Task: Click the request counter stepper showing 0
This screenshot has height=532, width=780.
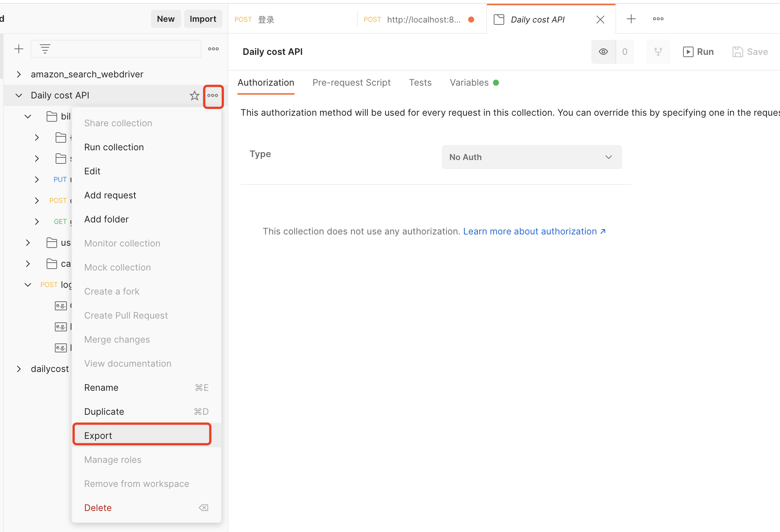Action: click(625, 51)
